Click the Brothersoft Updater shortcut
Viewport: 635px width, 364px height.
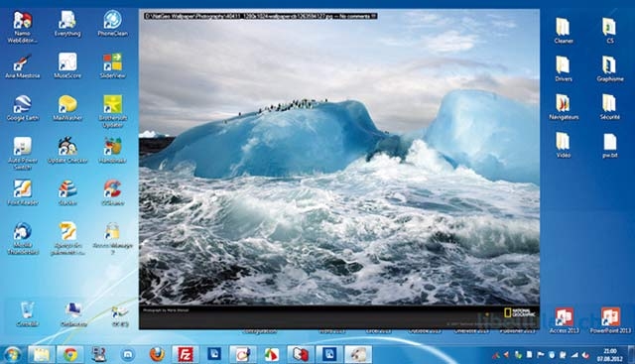pos(112,111)
